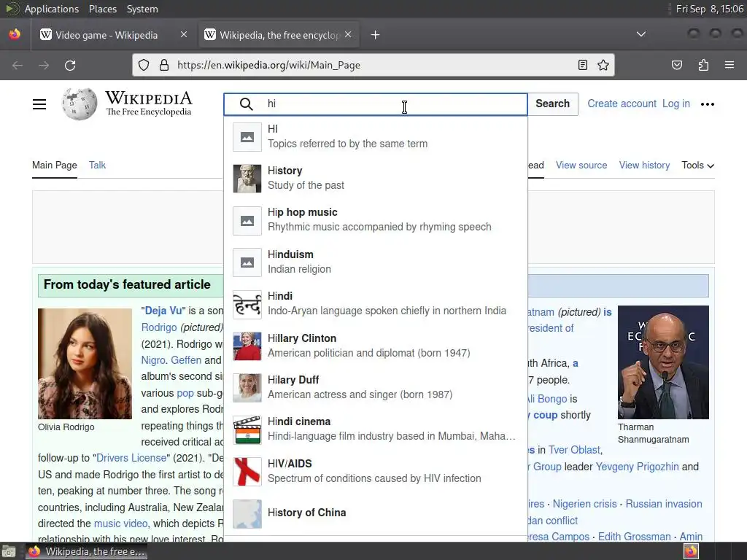Click the clock showing Fri Sep 8
The height and width of the screenshot is (560, 747).
pyautogui.click(x=709, y=9)
